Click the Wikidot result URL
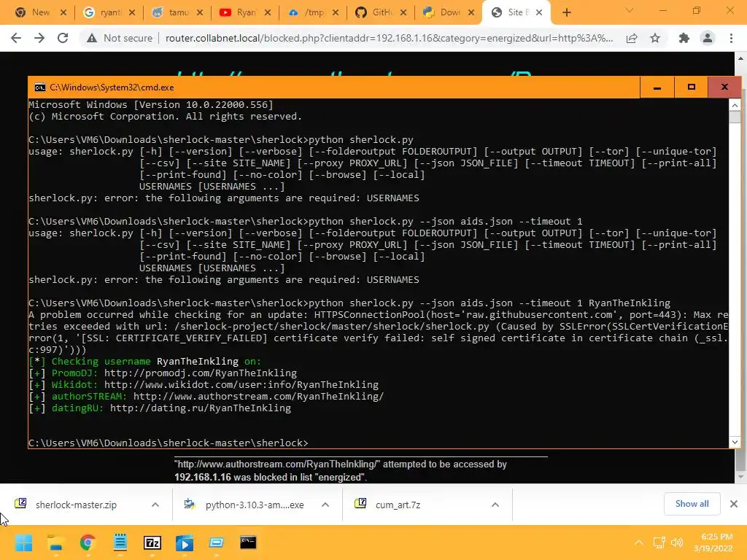 (x=241, y=384)
